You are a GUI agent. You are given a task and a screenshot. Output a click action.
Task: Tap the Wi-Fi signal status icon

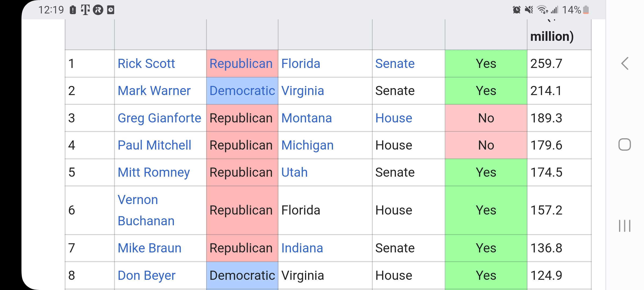point(542,10)
